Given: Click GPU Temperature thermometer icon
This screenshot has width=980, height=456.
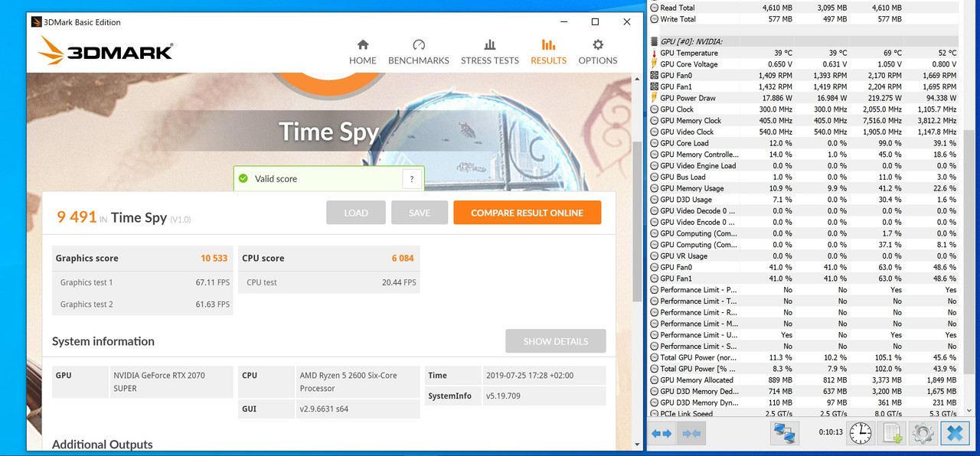Looking at the screenshot, I should [x=654, y=53].
